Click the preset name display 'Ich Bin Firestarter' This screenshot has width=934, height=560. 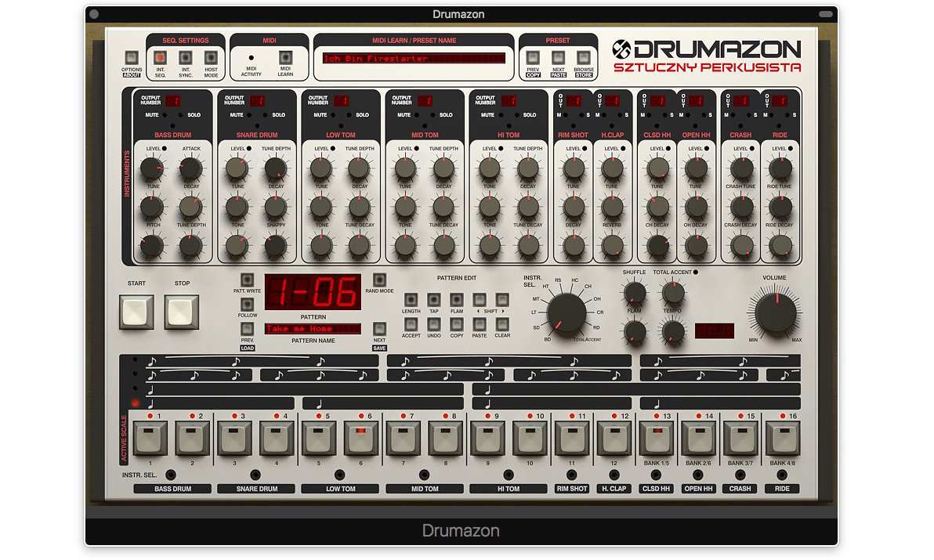[x=414, y=58]
